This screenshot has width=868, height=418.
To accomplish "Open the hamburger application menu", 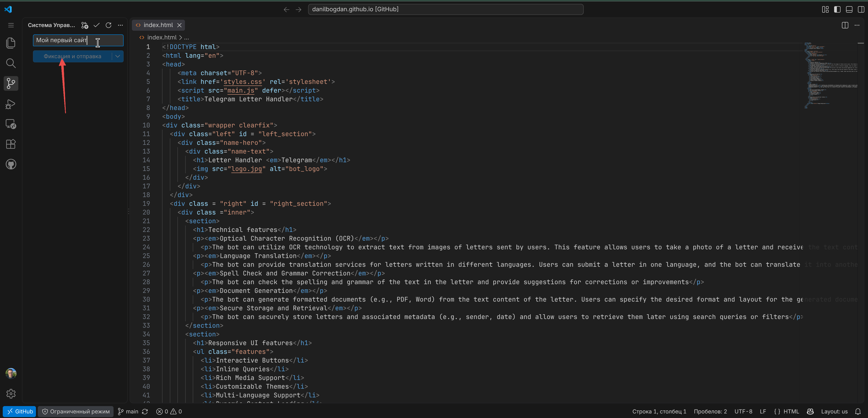I will tap(11, 25).
